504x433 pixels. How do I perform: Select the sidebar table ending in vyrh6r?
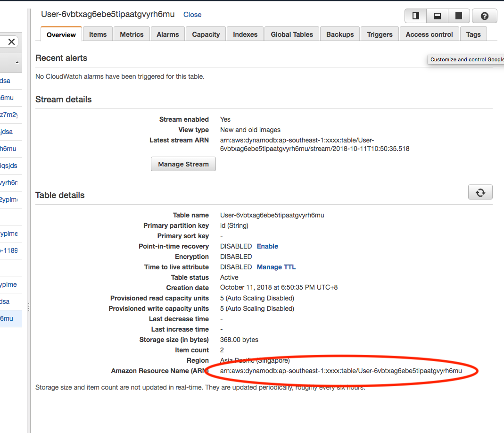9,183
